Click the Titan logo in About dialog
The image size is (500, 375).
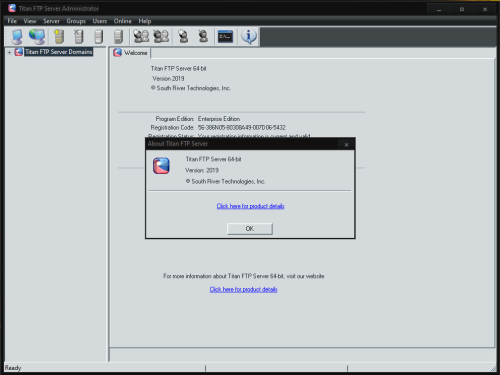point(161,166)
